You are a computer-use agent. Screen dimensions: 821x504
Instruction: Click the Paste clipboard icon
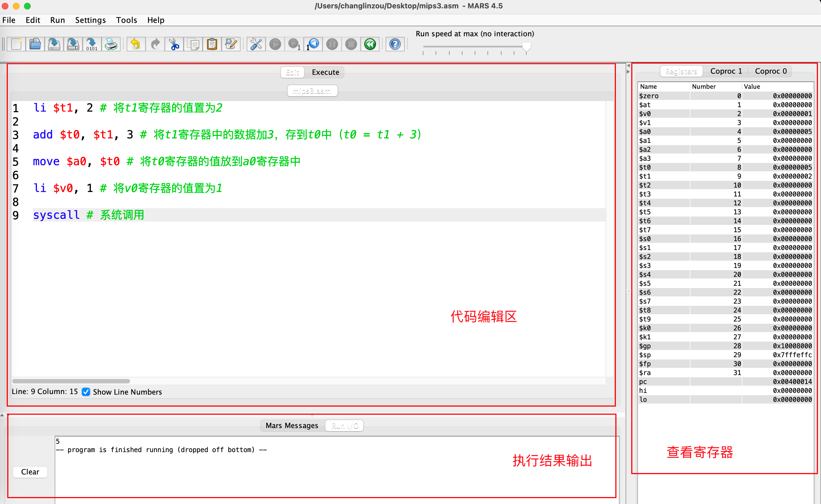(x=212, y=44)
